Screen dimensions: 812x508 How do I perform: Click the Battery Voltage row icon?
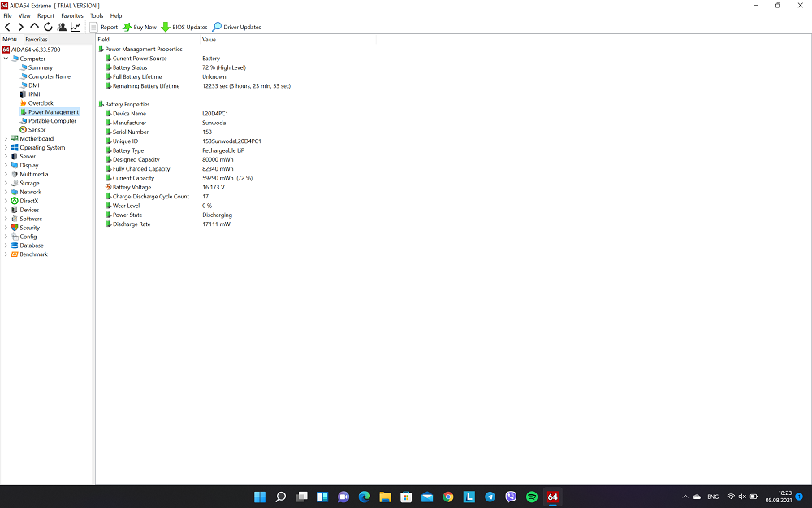coord(109,187)
